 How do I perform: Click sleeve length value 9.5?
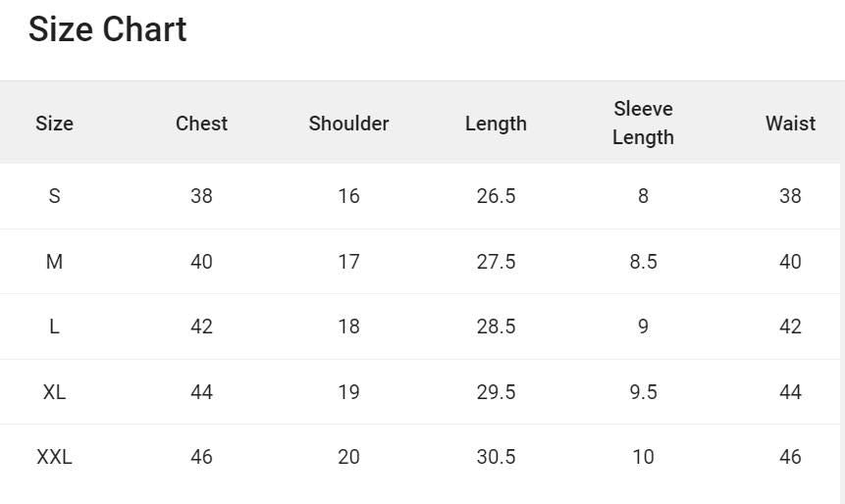[x=643, y=392]
